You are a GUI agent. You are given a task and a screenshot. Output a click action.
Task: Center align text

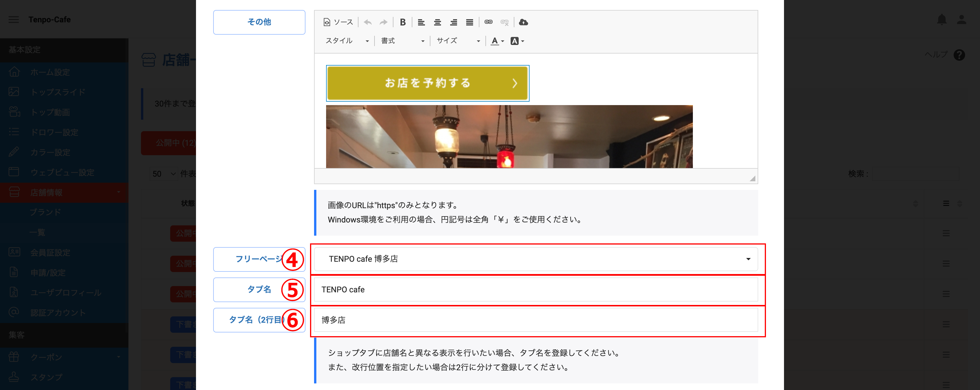pos(438,22)
